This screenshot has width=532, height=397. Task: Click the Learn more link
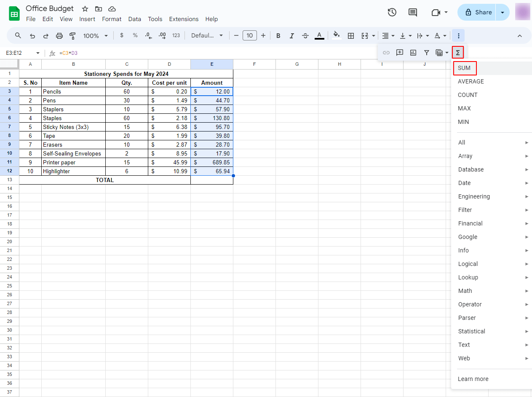tap(473, 379)
